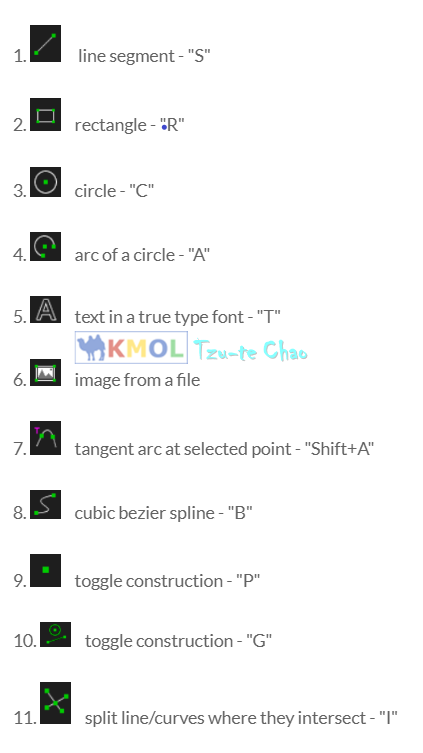The image size is (423, 753).
Task: Click "split line/curves where they intersect" text
Action: click(226, 718)
